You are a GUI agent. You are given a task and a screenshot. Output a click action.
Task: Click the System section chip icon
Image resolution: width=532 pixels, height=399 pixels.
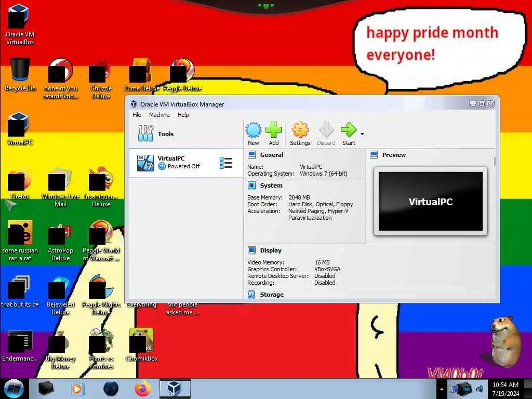pos(252,185)
